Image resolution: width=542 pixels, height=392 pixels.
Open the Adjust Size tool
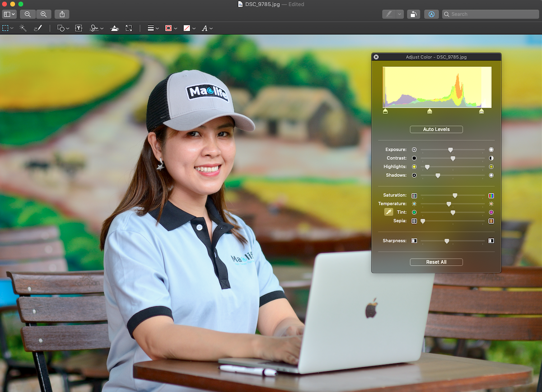coord(129,28)
